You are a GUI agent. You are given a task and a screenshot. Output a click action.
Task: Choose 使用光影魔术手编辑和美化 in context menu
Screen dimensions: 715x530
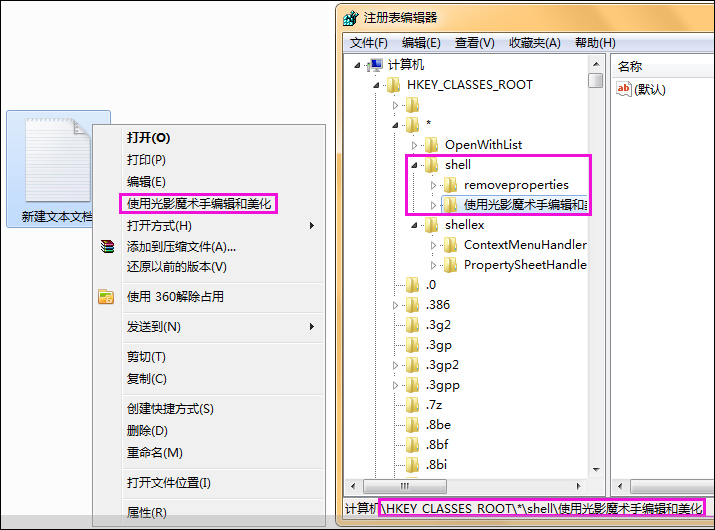coord(198,203)
